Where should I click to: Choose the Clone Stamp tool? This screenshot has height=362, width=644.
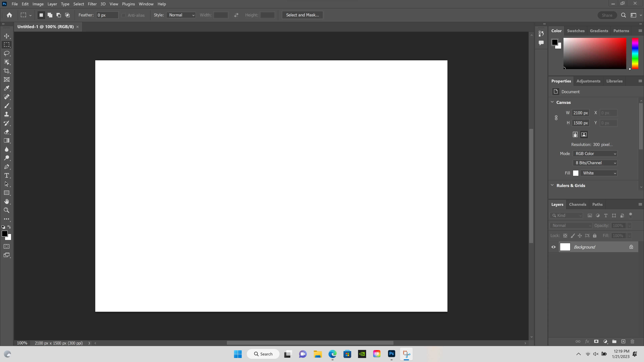7,114
